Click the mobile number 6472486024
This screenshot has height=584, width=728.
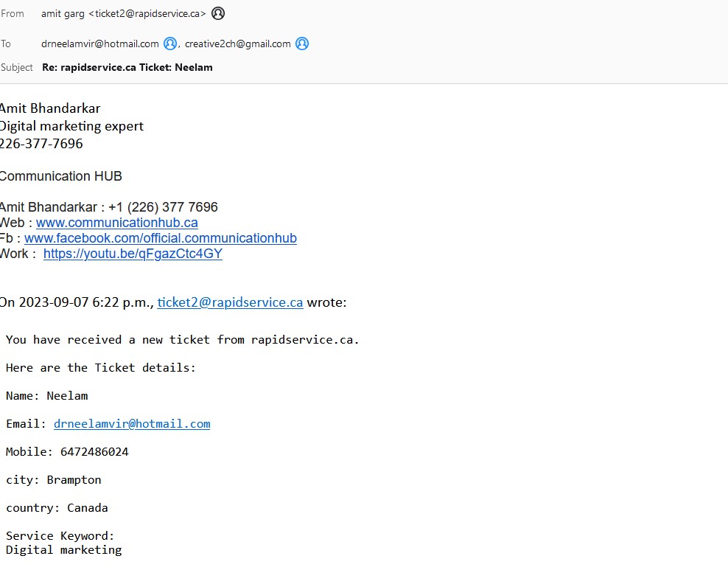click(x=94, y=452)
